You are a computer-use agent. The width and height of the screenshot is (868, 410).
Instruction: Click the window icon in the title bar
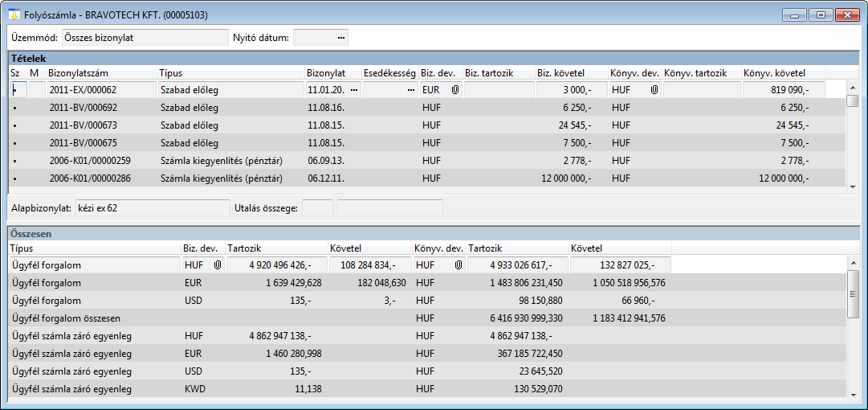(x=15, y=15)
